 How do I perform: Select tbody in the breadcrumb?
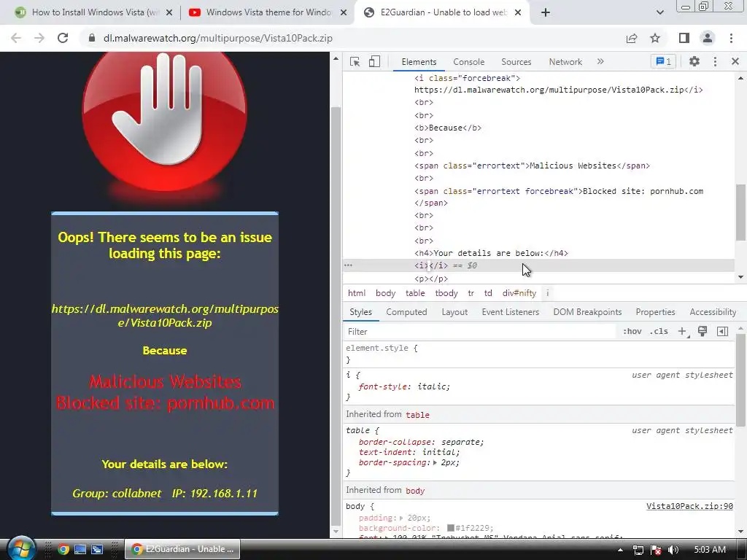click(446, 293)
